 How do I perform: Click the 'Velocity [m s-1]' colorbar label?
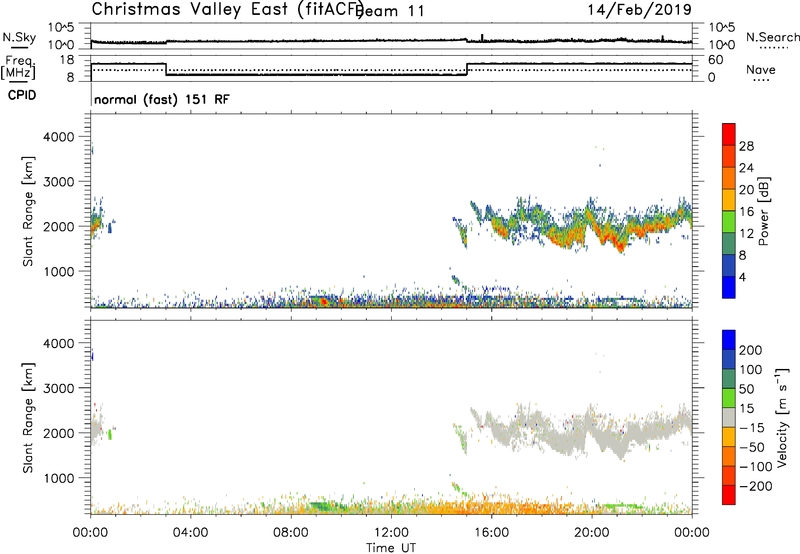(x=782, y=417)
